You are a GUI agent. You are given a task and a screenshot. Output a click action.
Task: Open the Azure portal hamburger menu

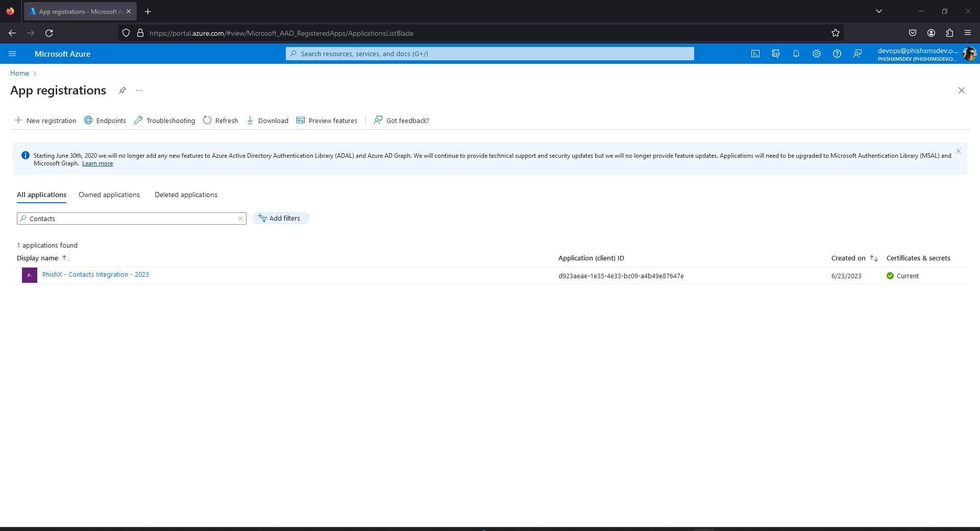pos(12,54)
